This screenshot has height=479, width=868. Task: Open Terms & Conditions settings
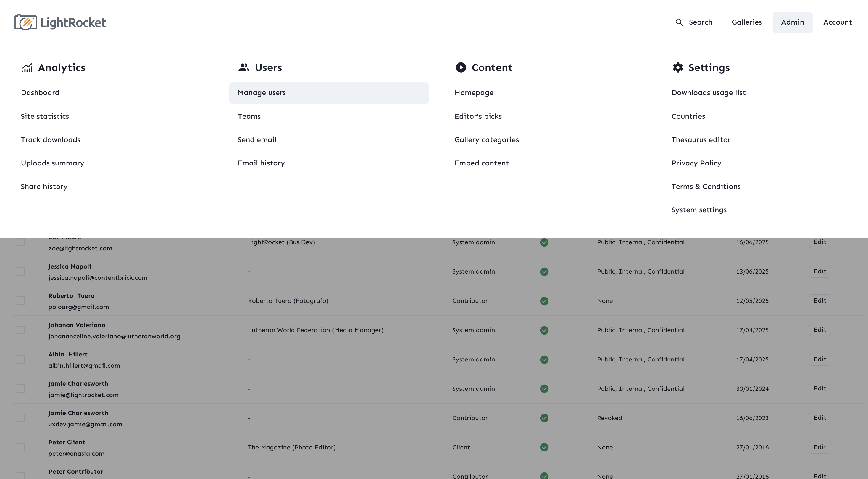click(x=706, y=187)
